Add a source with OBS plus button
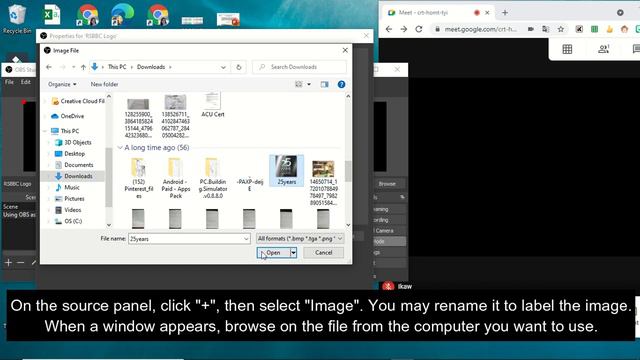The image size is (640, 360). pyautogui.click(x=8, y=262)
